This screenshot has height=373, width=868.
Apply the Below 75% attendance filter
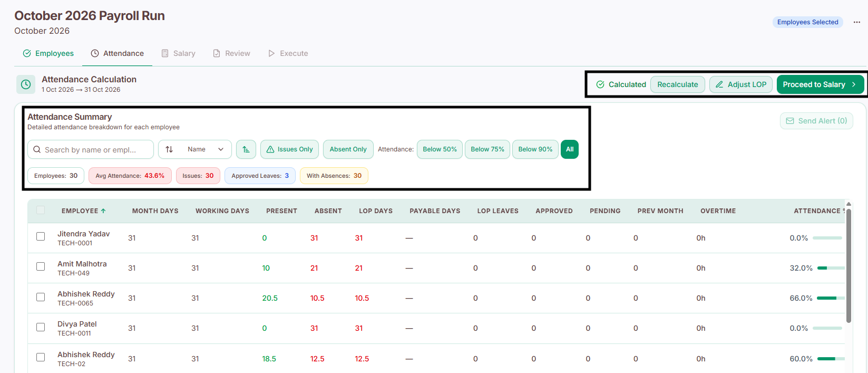click(x=487, y=149)
